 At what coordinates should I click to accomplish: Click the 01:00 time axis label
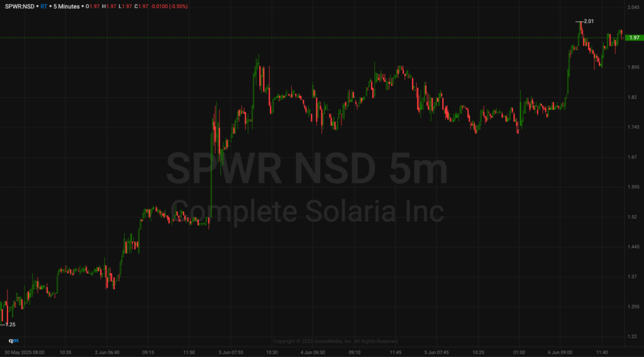coord(519,353)
